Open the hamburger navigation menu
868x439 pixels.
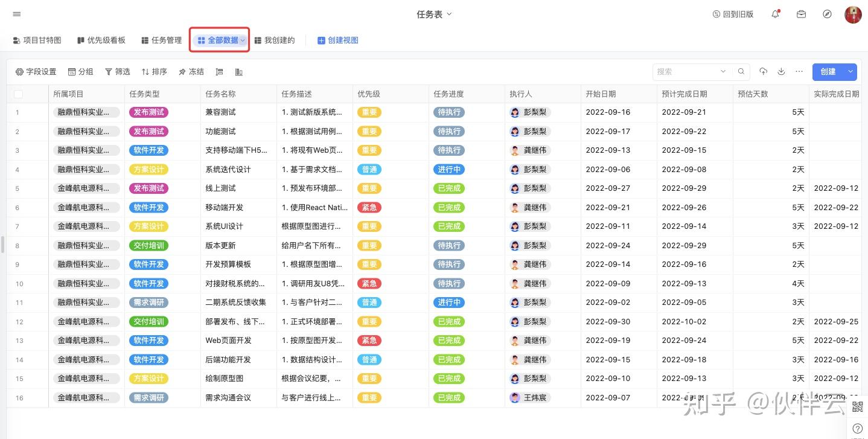point(16,14)
